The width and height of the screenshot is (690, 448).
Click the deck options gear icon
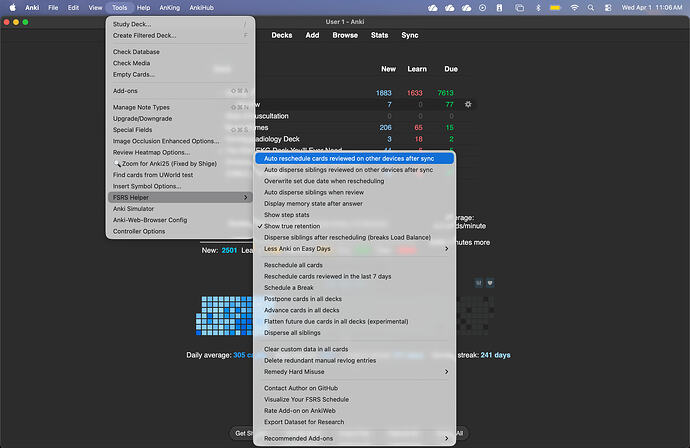click(x=468, y=104)
